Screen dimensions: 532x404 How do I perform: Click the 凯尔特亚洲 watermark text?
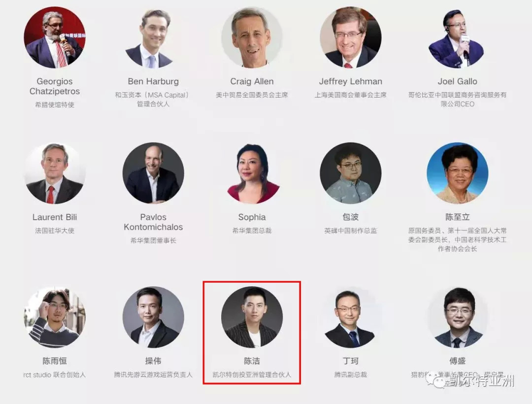482,380
